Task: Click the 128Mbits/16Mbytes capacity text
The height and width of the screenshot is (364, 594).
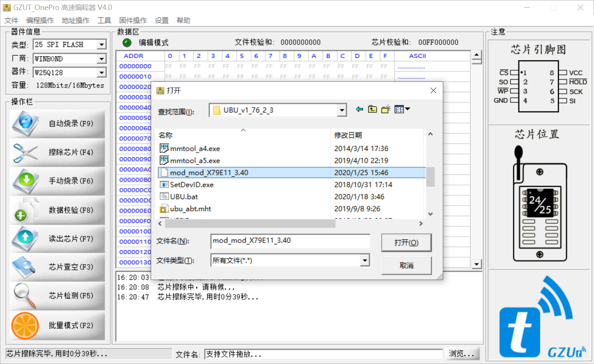Action: pyautogui.click(x=70, y=85)
